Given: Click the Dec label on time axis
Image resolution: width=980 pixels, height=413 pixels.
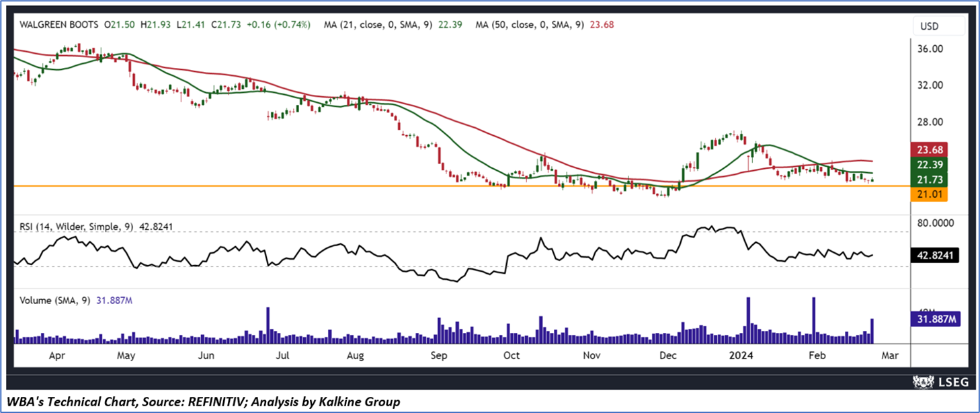Looking at the screenshot, I should click(667, 355).
